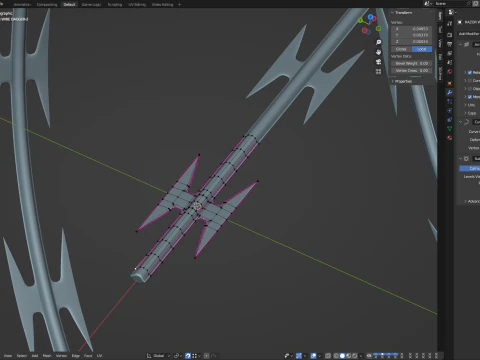Enable Object Offset checkbox
The width and height of the screenshot is (480, 360).
pyautogui.click(x=470, y=89)
